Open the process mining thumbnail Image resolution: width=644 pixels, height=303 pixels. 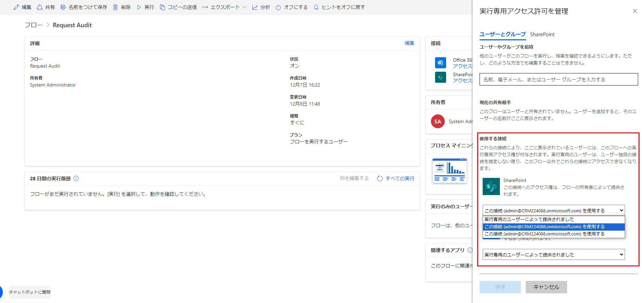pyautogui.click(x=450, y=170)
